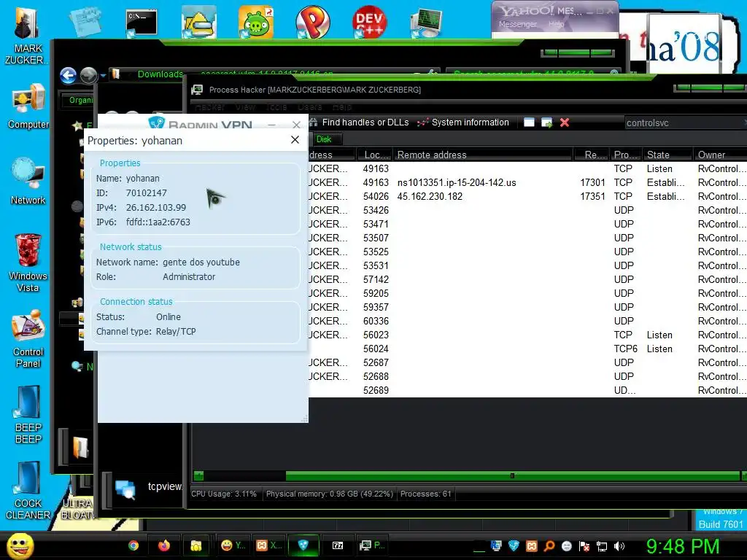Open the tcpview item in Explorer
This screenshot has width=747, height=560.
pyautogui.click(x=149, y=487)
